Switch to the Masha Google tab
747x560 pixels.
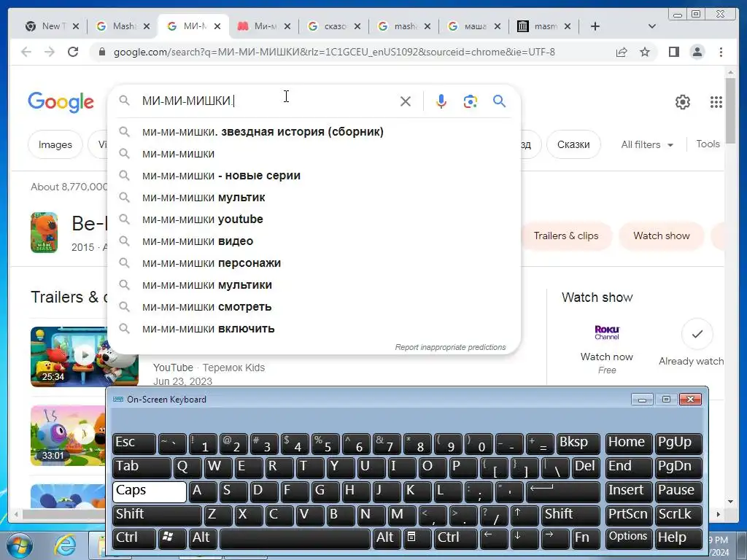123,26
